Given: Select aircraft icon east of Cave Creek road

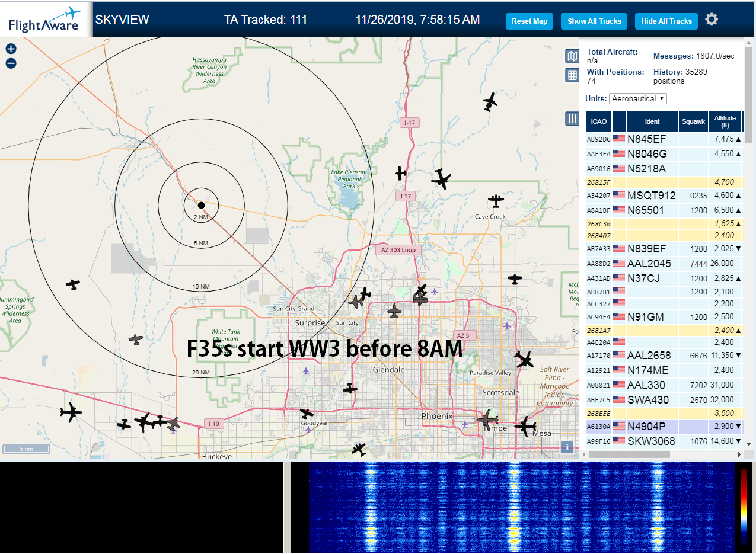Looking at the screenshot, I should coord(515,278).
